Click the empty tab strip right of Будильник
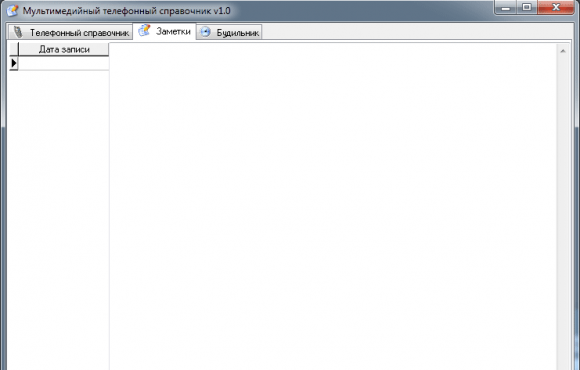This screenshot has height=370, width=580. click(x=417, y=33)
